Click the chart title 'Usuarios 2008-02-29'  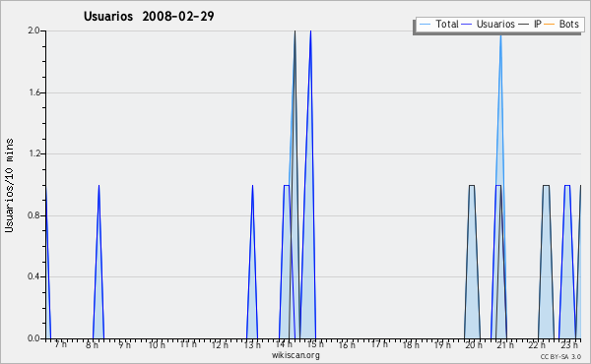tap(149, 16)
